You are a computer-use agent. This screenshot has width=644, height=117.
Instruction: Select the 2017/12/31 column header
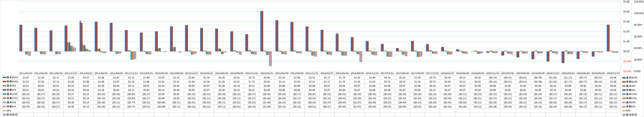[432, 73]
